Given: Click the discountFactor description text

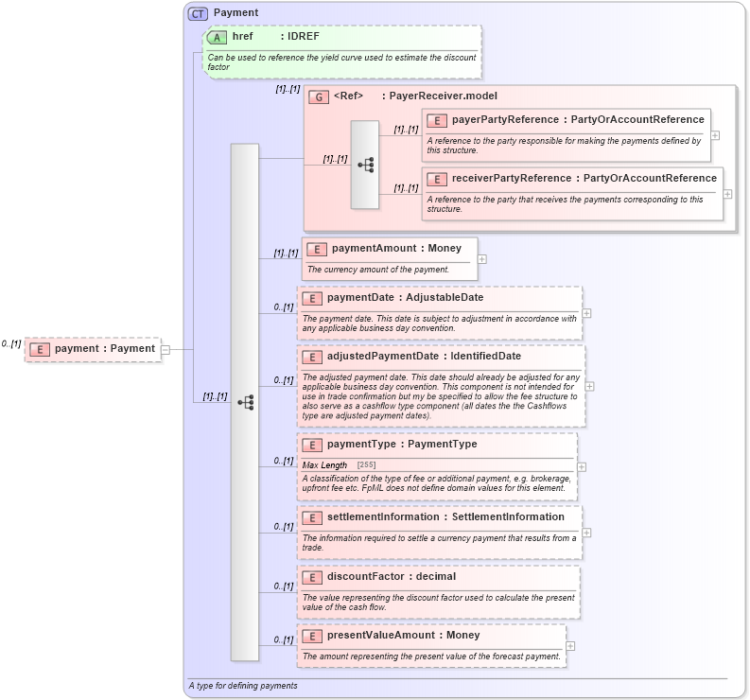Looking at the screenshot, I should click(439, 603).
